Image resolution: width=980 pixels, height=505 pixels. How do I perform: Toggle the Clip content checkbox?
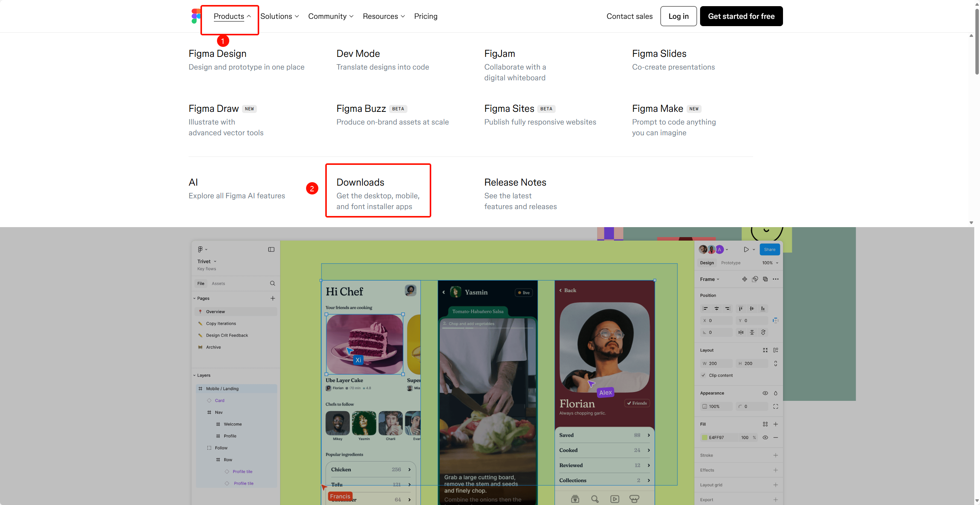(x=703, y=375)
